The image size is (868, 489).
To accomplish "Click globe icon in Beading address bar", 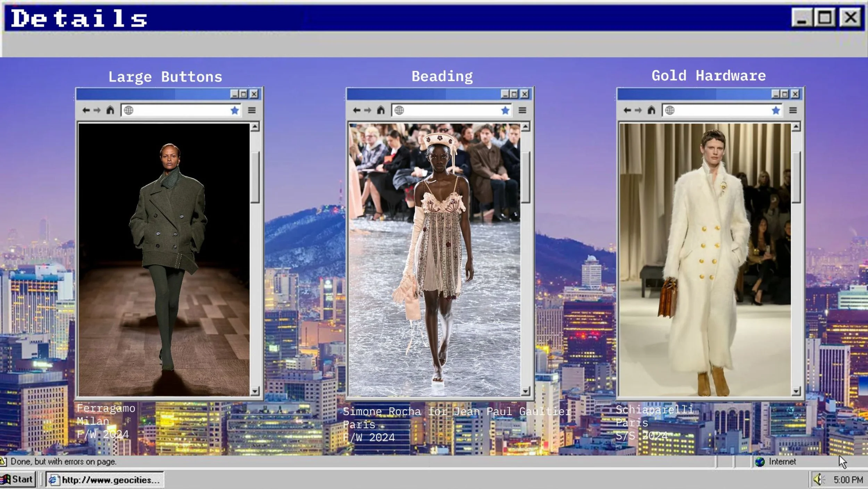I will click(399, 111).
